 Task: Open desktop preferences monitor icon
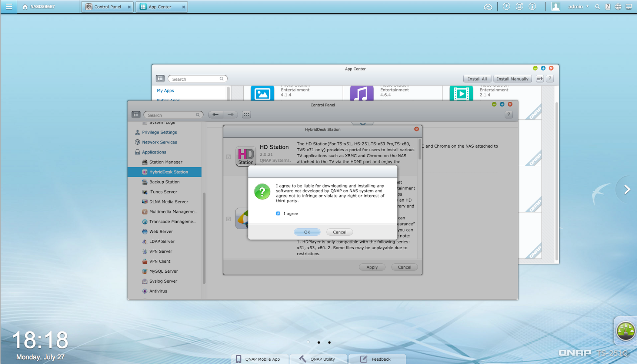(x=629, y=7)
